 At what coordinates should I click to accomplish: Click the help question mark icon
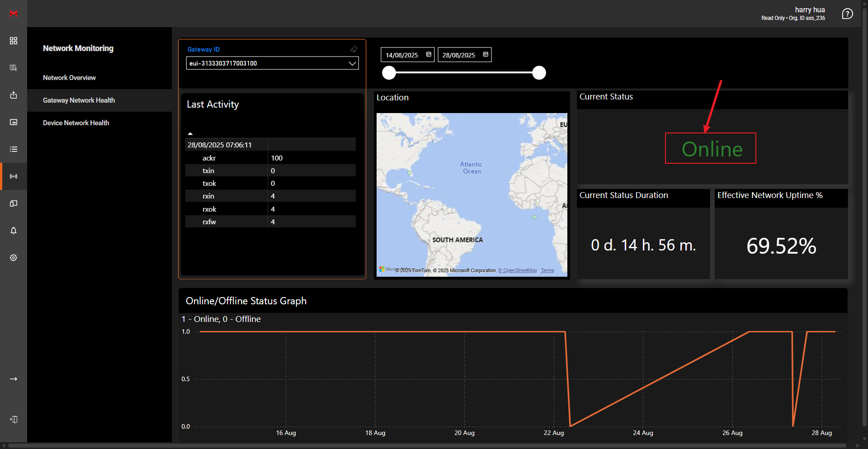pos(847,14)
